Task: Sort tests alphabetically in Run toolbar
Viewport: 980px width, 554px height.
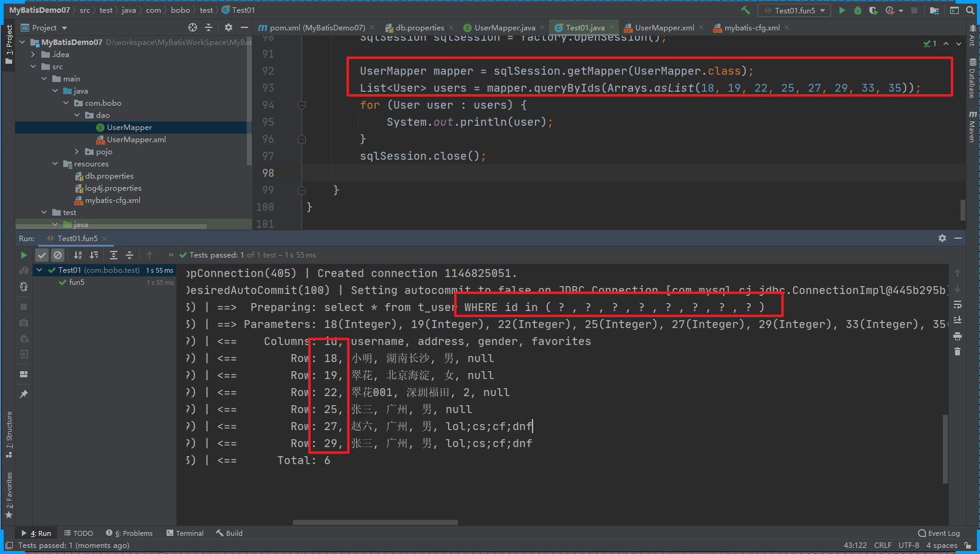Action: 78,255
